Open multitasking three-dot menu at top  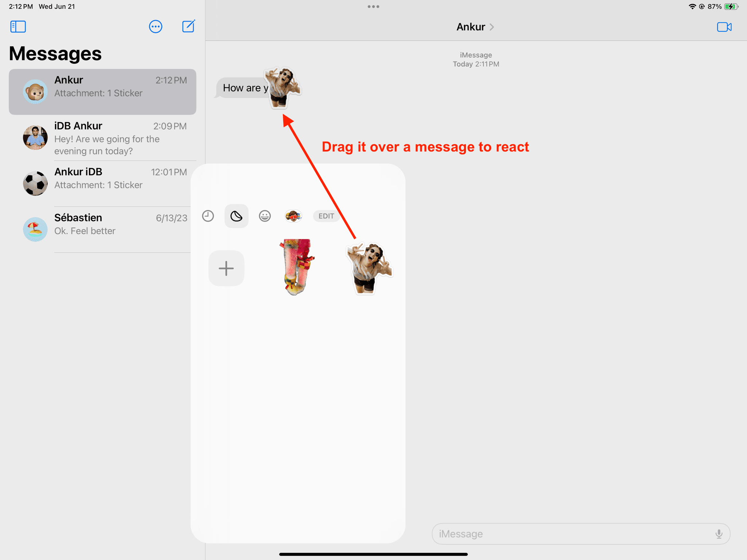[373, 7]
